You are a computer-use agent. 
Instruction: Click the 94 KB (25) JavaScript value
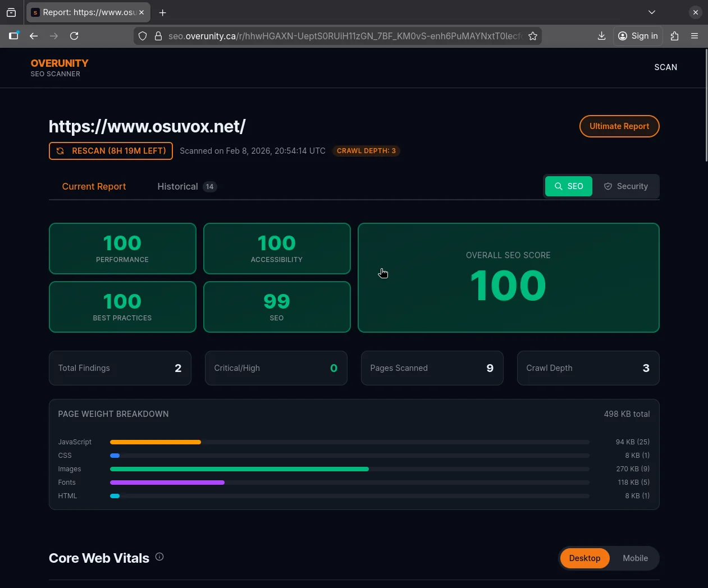[x=633, y=442]
